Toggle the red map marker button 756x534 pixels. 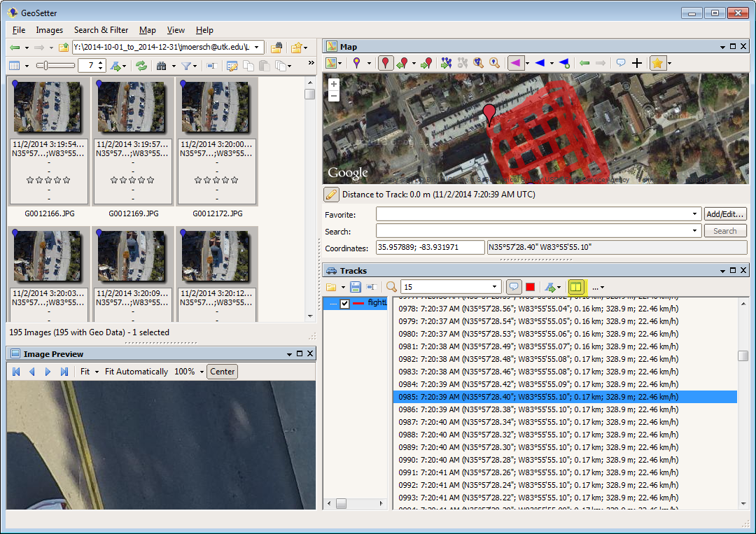[x=386, y=63]
